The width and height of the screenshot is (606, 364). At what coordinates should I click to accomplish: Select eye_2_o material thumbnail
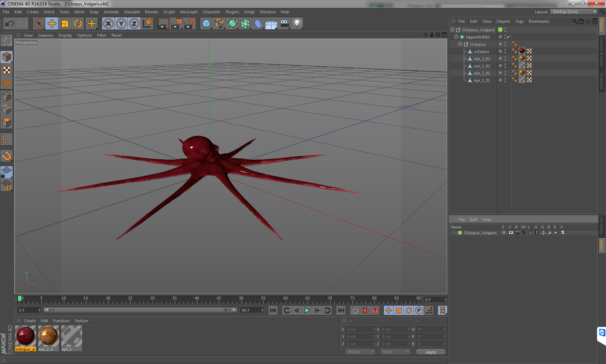[48, 338]
